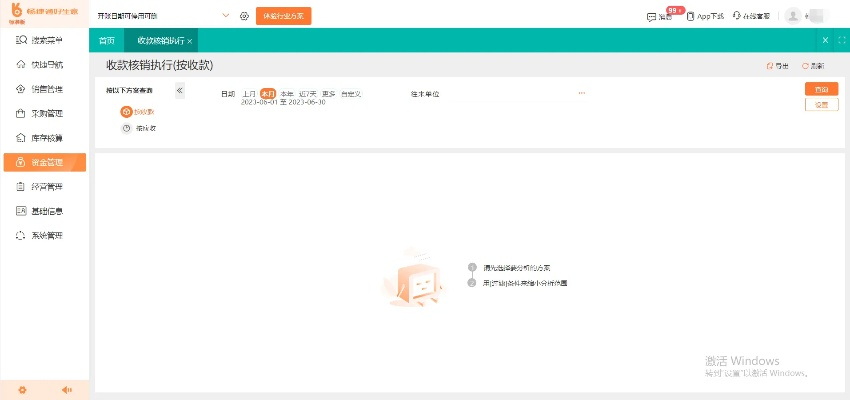Click the orange 查询 button
The image size is (850, 400).
tap(821, 89)
